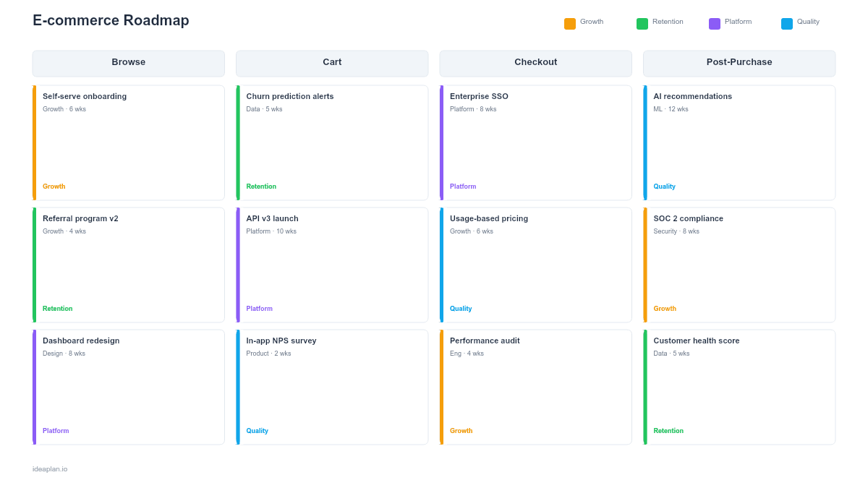Select the Cart column header
The width and height of the screenshot is (868, 488).
(331, 63)
